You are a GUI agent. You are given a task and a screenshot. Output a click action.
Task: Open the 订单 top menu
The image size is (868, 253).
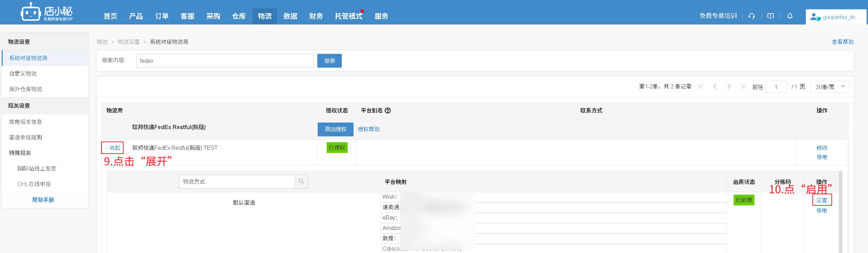pos(162,16)
